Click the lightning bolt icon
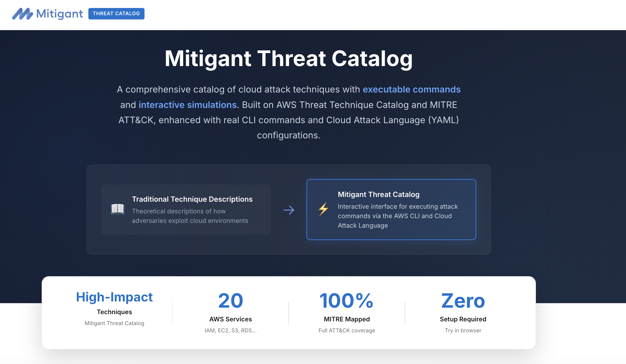This screenshot has height=364, width=626. (323, 209)
